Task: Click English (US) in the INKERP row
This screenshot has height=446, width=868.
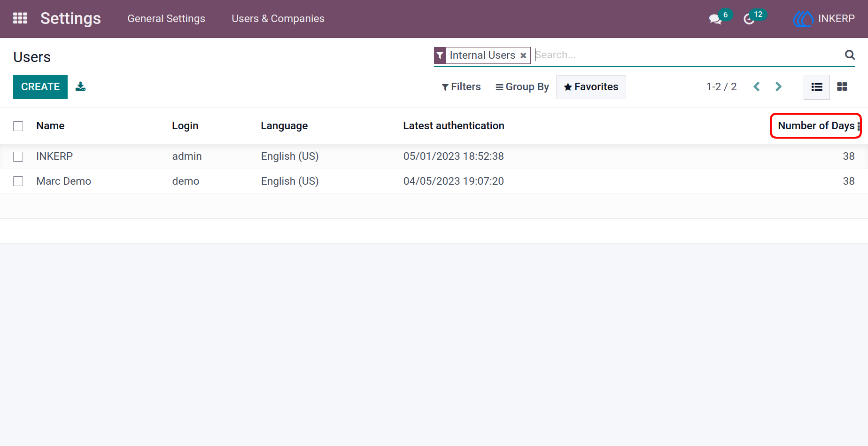Action: 290,156
